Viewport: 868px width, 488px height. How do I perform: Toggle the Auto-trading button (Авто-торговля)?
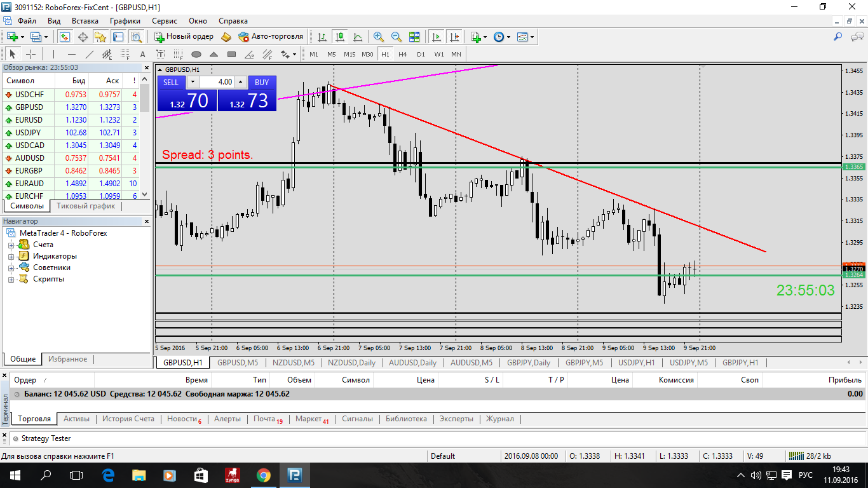[x=271, y=37]
